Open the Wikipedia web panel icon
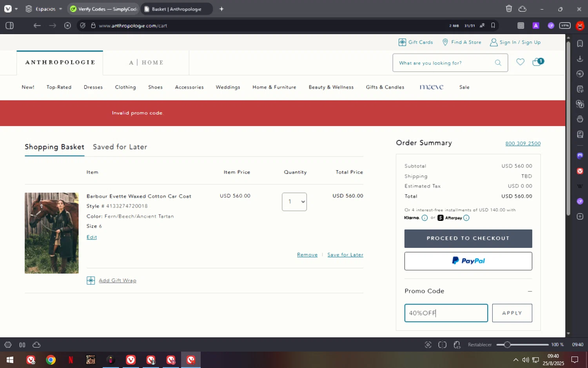Viewport: 588px width, 368px height. (580, 186)
